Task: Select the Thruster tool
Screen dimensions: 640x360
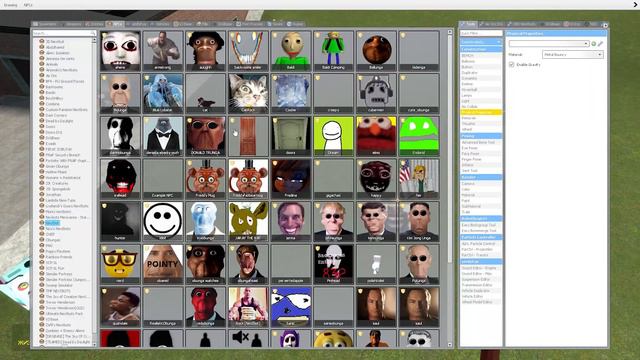Action: tap(481, 124)
